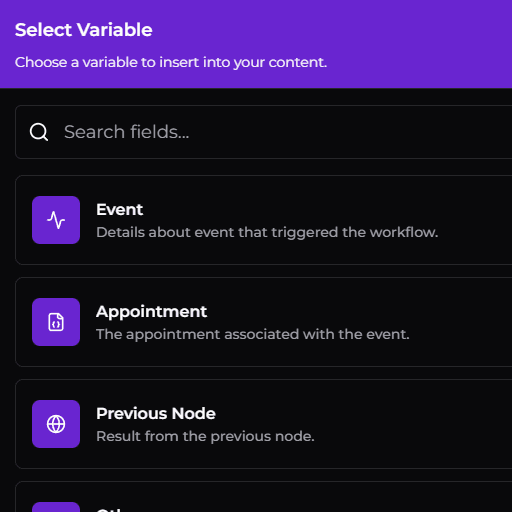Click the Appointment file code icon
Image resolution: width=512 pixels, height=512 pixels.
click(x=56, y=322)
